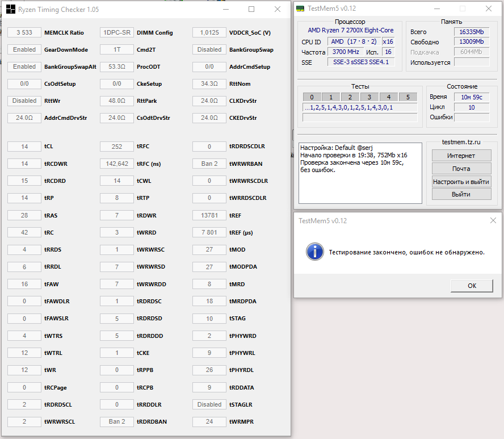Click Настроить и выйти button
The width and height of the screenshot is (504, 439).
click(461, 181)
